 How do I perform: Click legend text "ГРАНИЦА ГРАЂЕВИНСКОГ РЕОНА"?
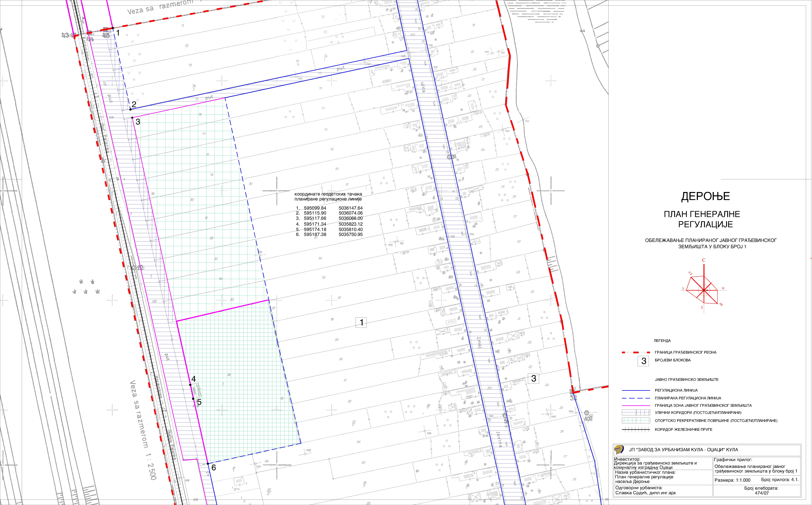(685, 352)
